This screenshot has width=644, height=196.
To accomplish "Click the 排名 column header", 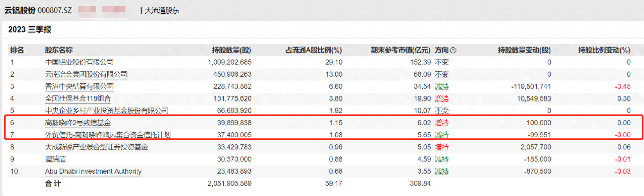I will pyautogui.click(x=17, y=50).
